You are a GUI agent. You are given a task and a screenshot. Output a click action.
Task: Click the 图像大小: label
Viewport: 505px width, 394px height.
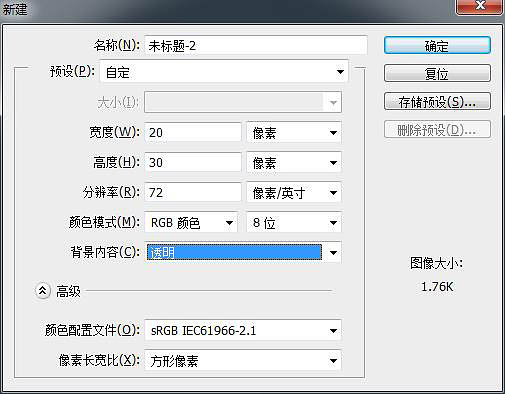coord(436,263)
